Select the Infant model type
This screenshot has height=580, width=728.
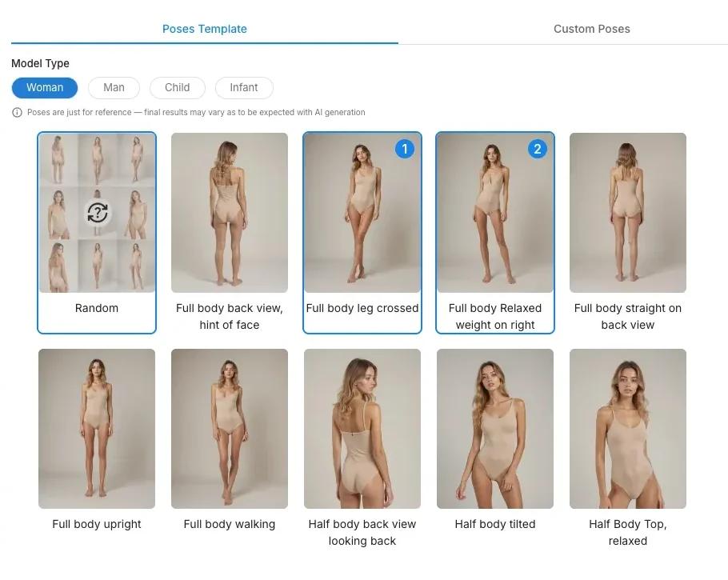(243, 87)
